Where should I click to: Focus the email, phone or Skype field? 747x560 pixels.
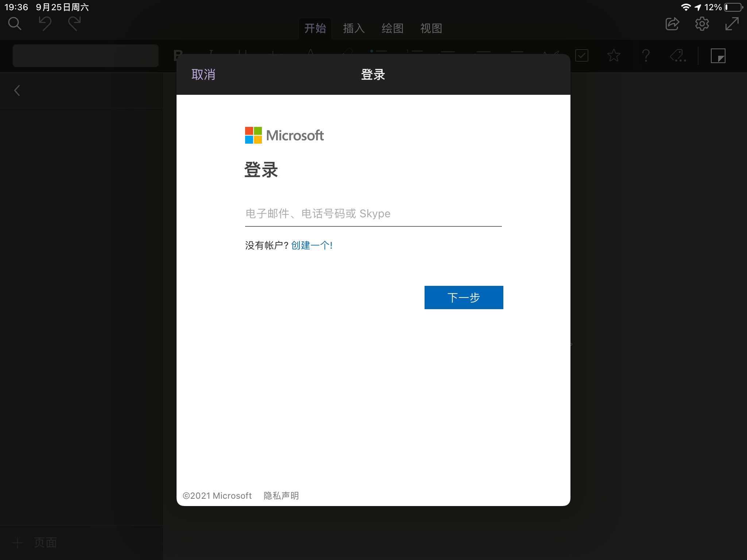373,214
